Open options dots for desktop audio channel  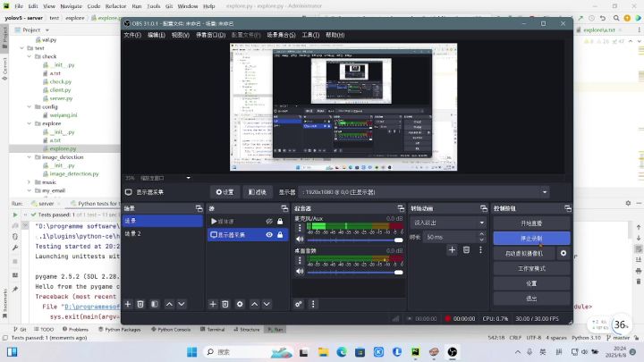coord(300,260)
